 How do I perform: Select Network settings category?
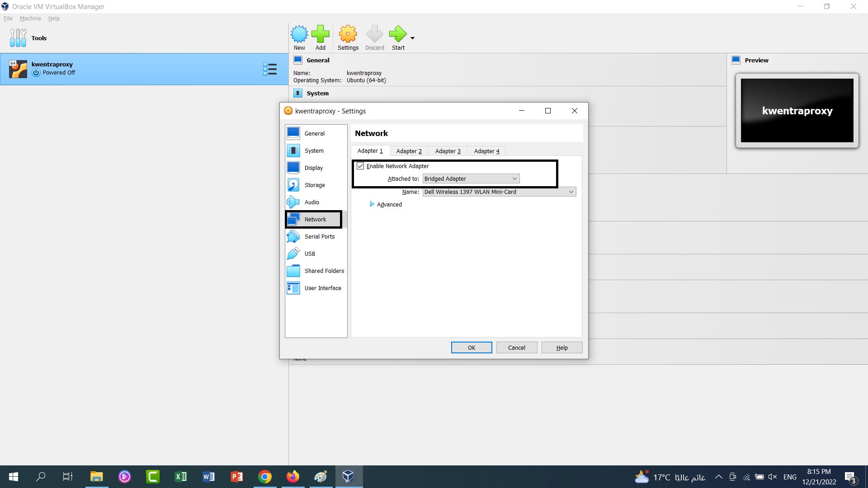point(316,219)
